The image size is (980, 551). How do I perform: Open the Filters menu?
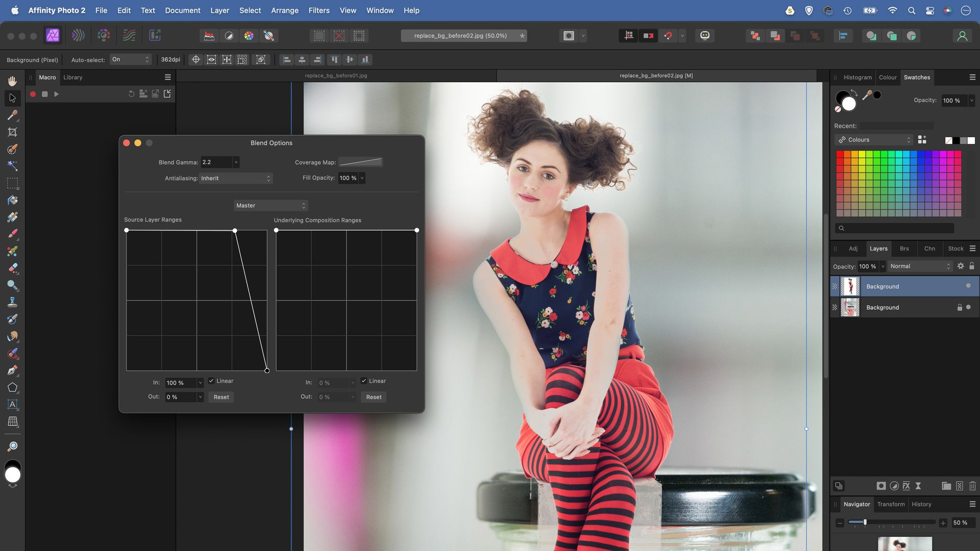318,10
